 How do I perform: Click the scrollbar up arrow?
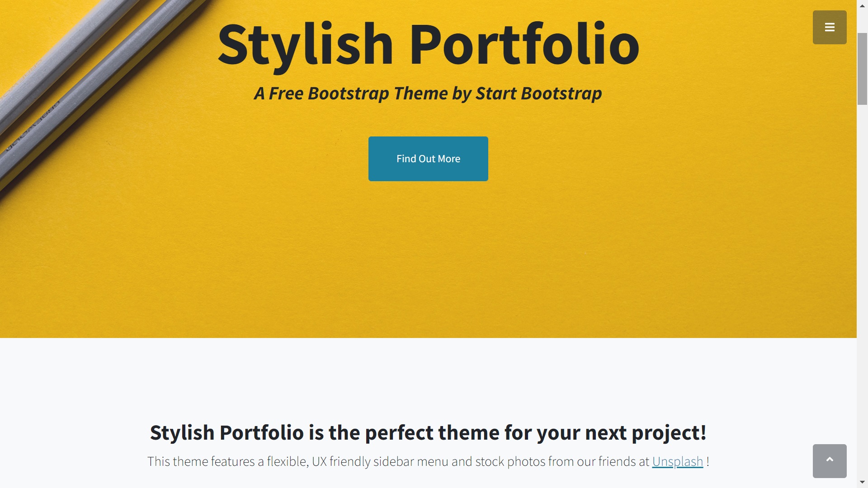click(862, 5)
